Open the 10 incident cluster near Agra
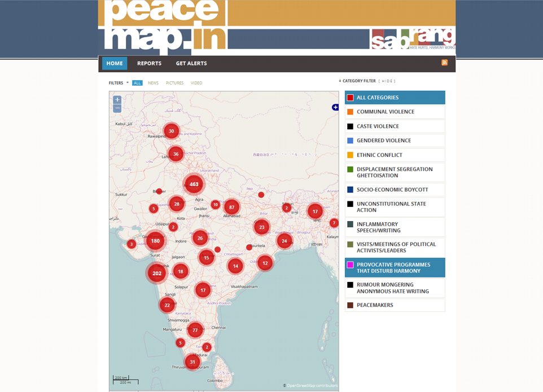 tap(216, 205)
